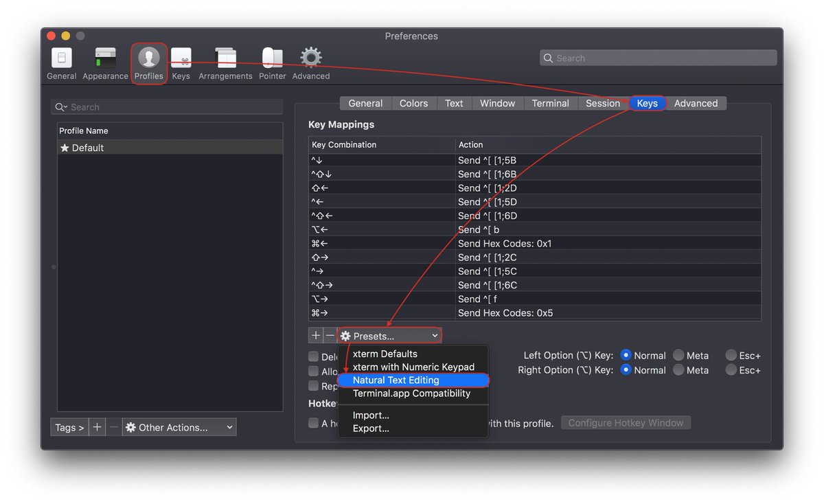824x504 pixels.
Task: Choose Terminal.app Compatibility preset
Action: pyautogui.click(x=413, y=393)
